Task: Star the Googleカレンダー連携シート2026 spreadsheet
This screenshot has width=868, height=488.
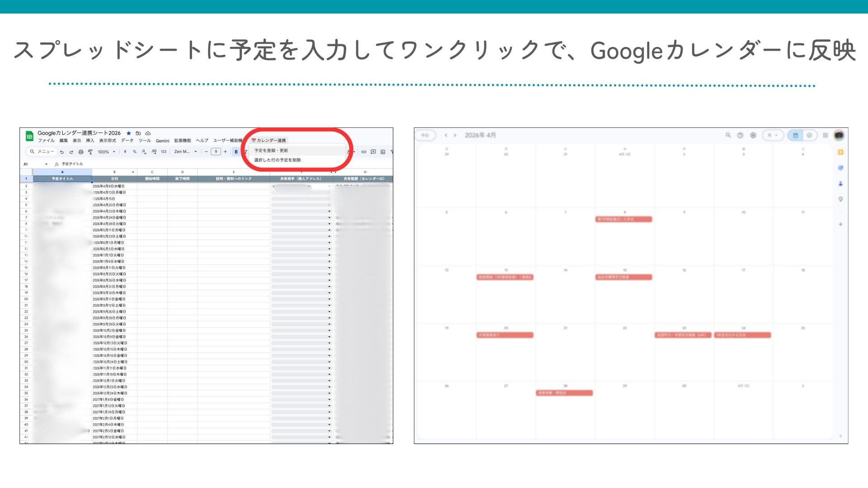Action: coord(129,133)
